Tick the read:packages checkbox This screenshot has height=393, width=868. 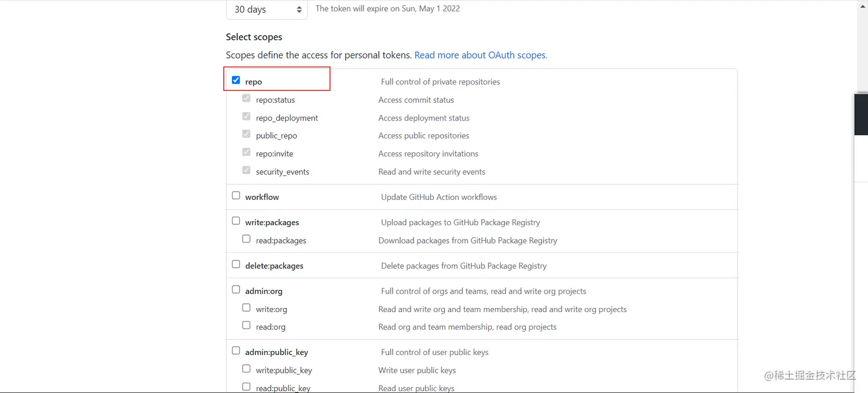246,239
